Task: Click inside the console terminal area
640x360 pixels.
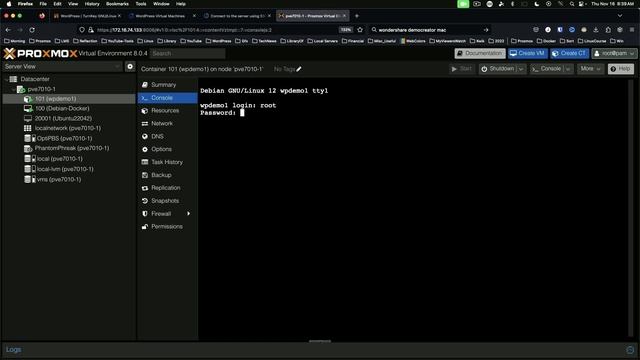Action: pyautogui.click(x=412, y=208)
